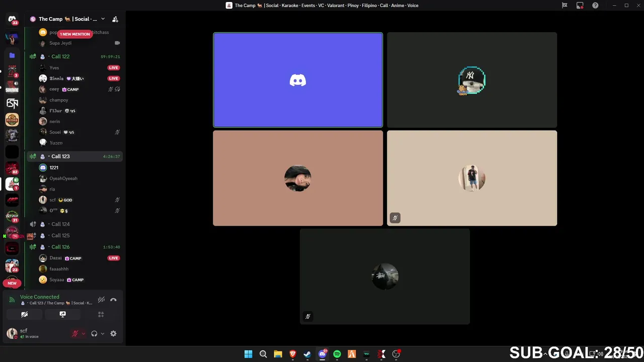Open Steam from taskbar
Image resolution: width=644 pixels, height=362 pixels.
coord(307,354)
